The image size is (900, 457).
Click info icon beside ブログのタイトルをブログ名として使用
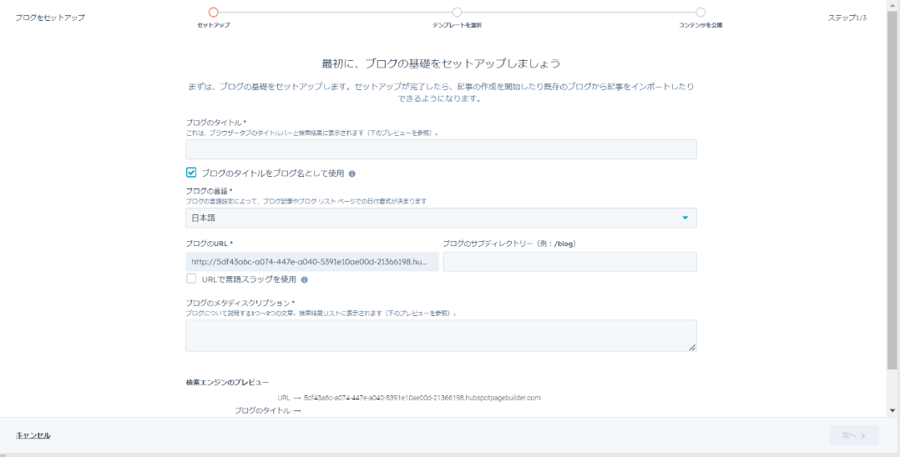(x=352, y=173)
